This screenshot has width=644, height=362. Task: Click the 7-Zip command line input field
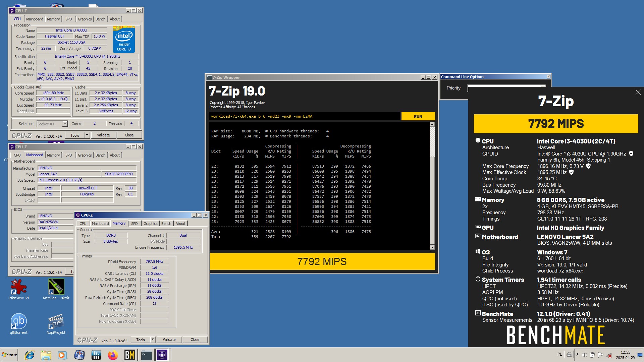pos(305,116)
